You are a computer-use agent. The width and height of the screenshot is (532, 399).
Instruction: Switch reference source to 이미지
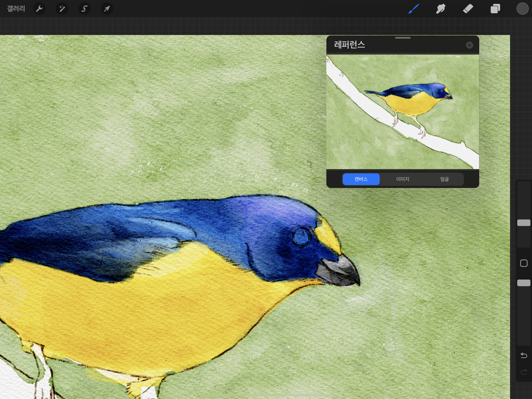tap(403, 179)
